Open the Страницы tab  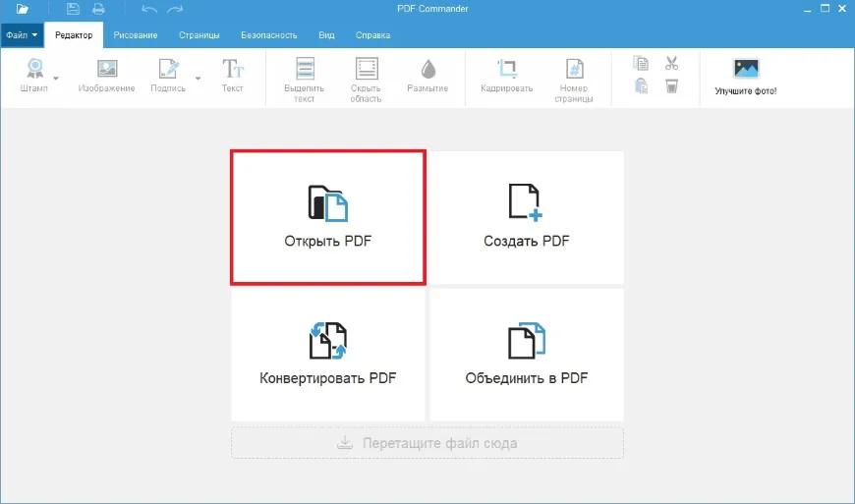[199, 34]
